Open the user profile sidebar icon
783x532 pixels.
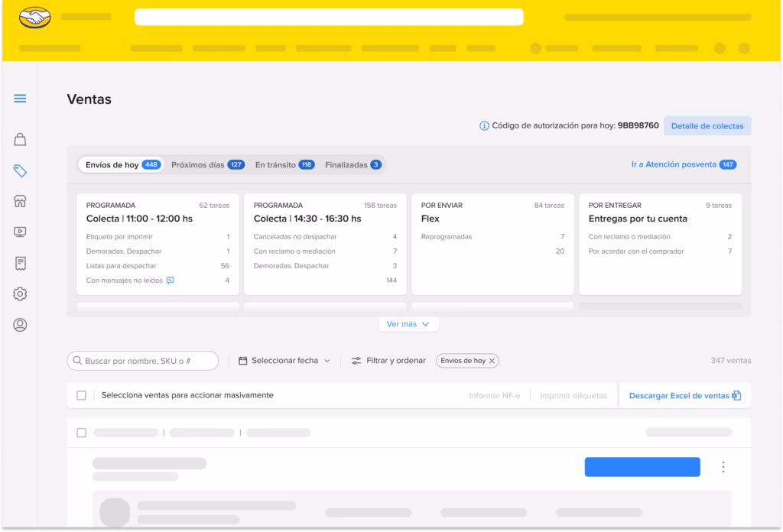pyautogui.click(x=20, y=325)
